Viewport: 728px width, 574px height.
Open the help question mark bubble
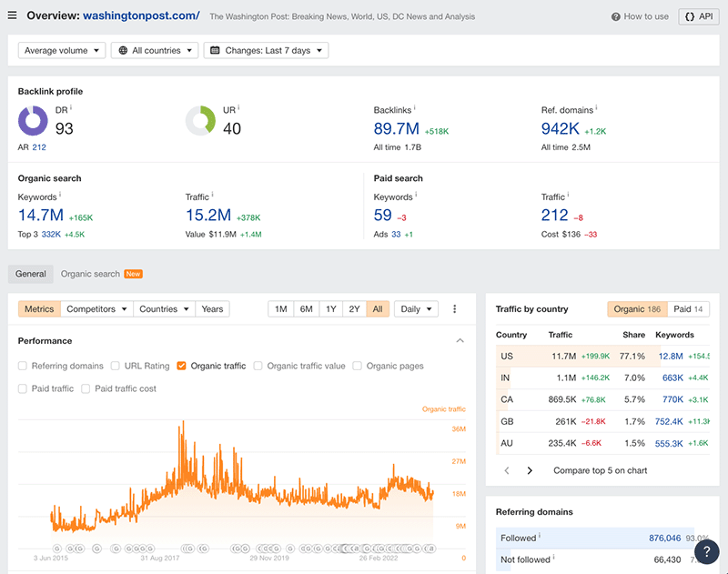[707, 551]
